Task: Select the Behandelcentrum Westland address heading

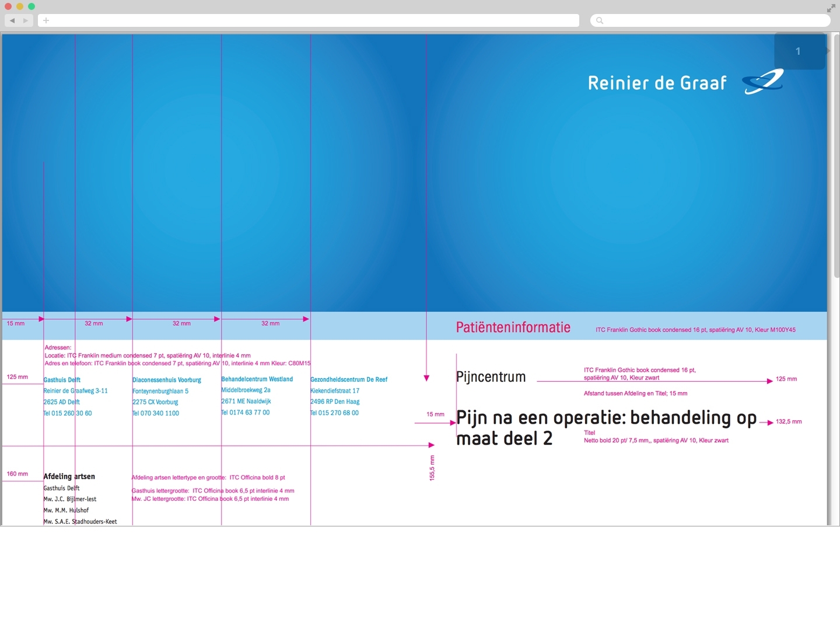Action: tap(257, 379)
